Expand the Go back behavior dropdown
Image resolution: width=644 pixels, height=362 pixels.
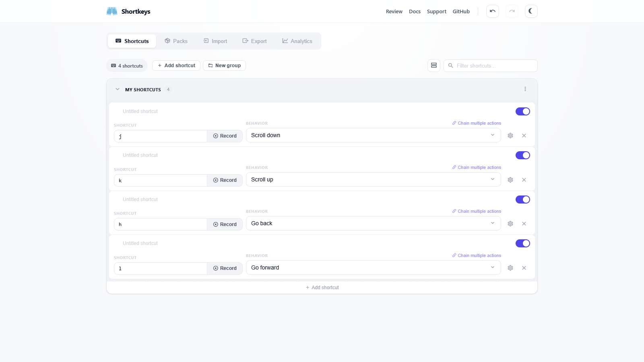[373, 223]
